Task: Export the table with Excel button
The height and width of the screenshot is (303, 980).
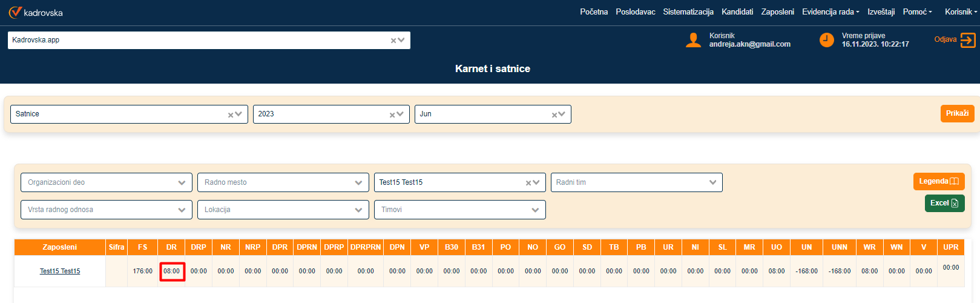Action: 944,204
